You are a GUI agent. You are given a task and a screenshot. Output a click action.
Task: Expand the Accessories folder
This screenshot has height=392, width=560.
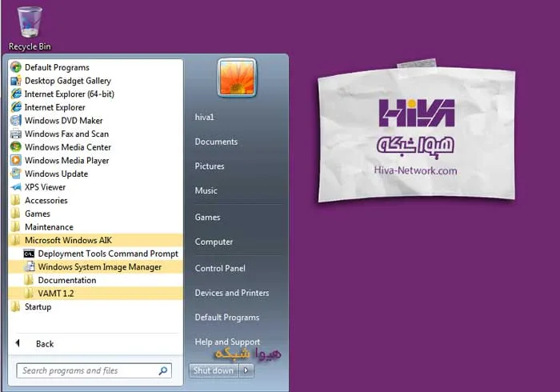click(95, 200)
